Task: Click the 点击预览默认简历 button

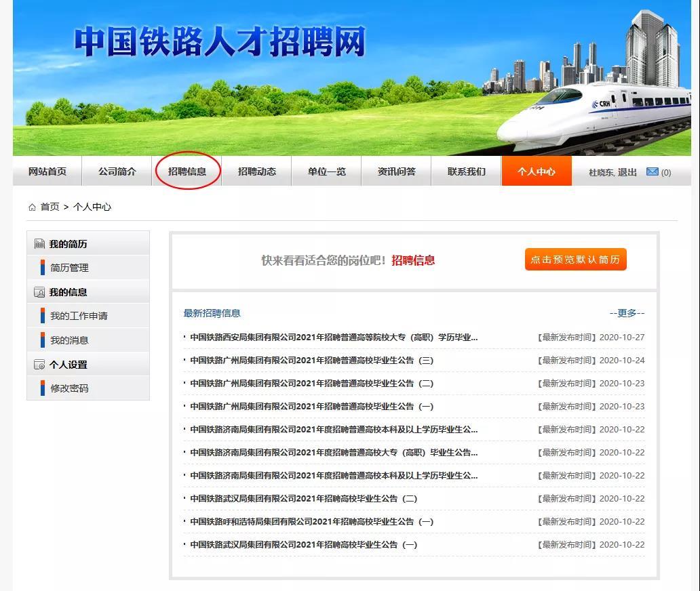Action: point(575,259)
